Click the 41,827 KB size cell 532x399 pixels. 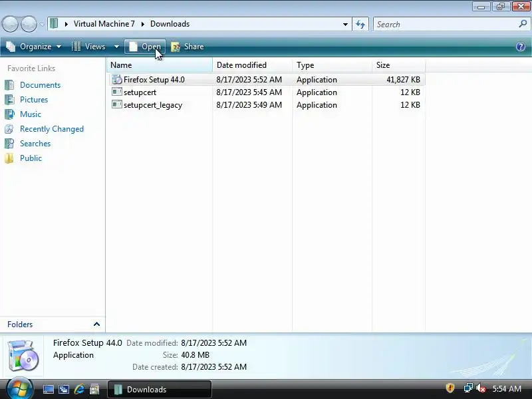(403, 80)
